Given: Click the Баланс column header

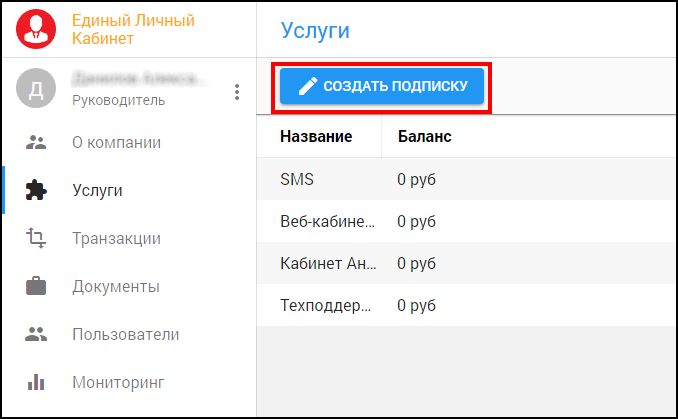Looking at the screenshot, I should click(x=424, y=136).
